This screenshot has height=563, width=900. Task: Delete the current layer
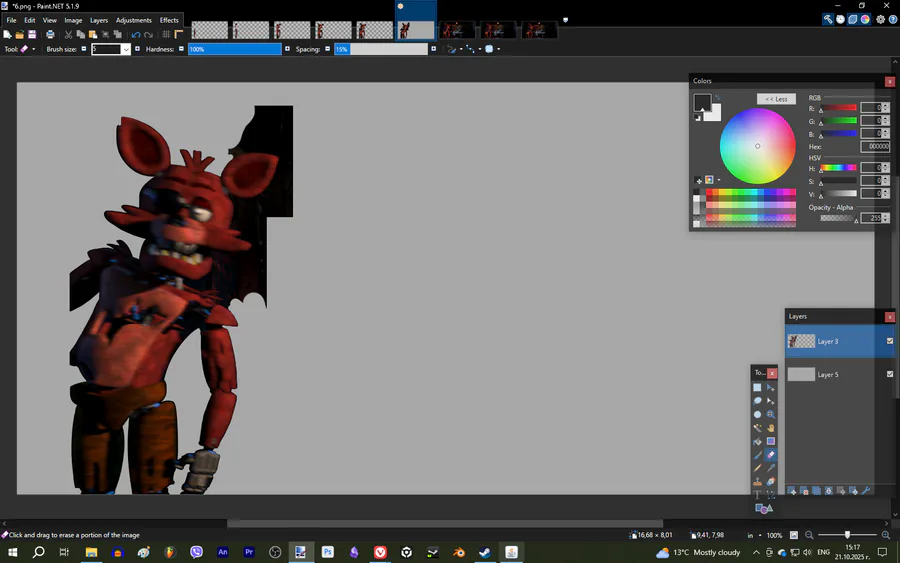click(x=804, y=491)
